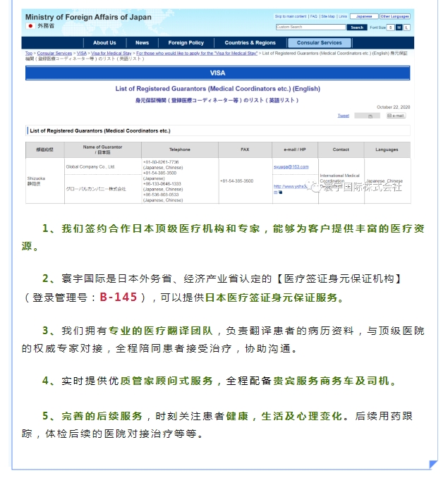
Task: Open the syuuga@163.com email link
Action: (x=291, y=167)
